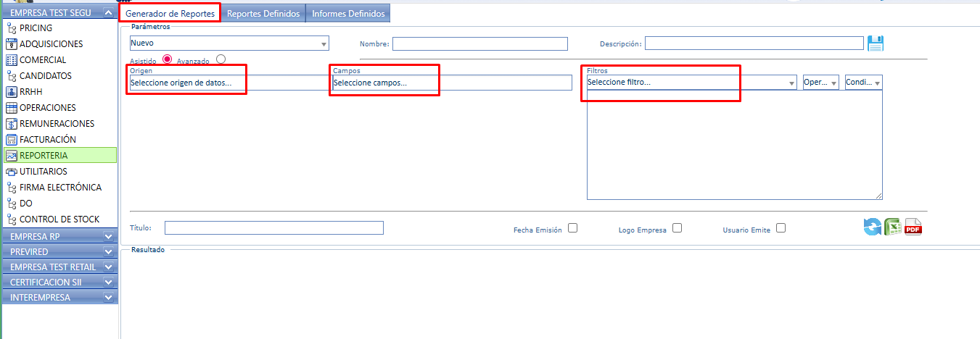Click the blue refresh arrows icon
Screen dimensions: 980x339
871,227
